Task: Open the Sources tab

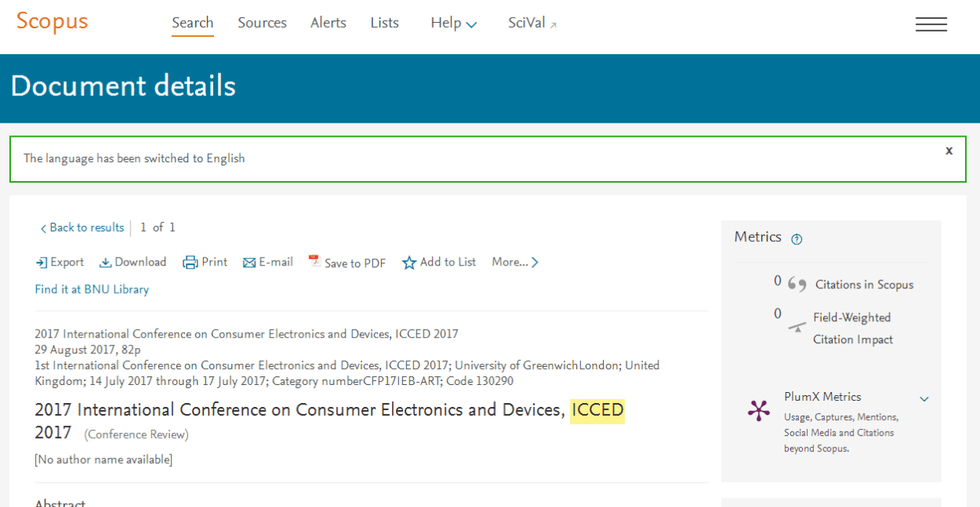Action: (x=262, y=24)
